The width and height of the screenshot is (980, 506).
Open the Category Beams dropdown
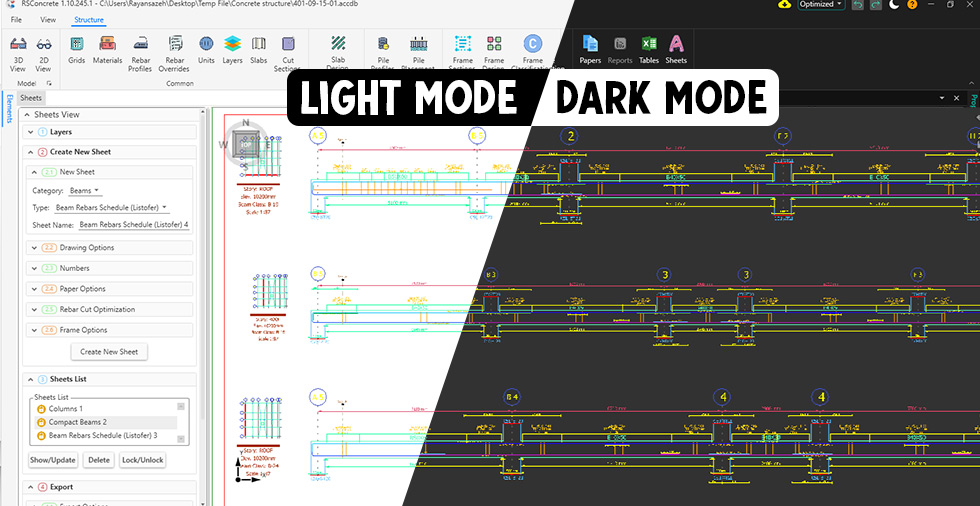86,191
